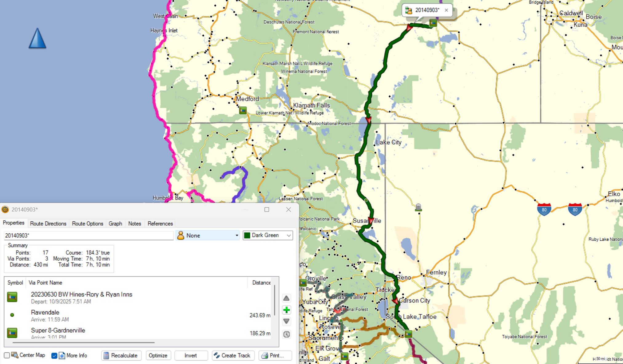
Task: Open the Dark Green color dropdown
Action: tap(268, 235)
